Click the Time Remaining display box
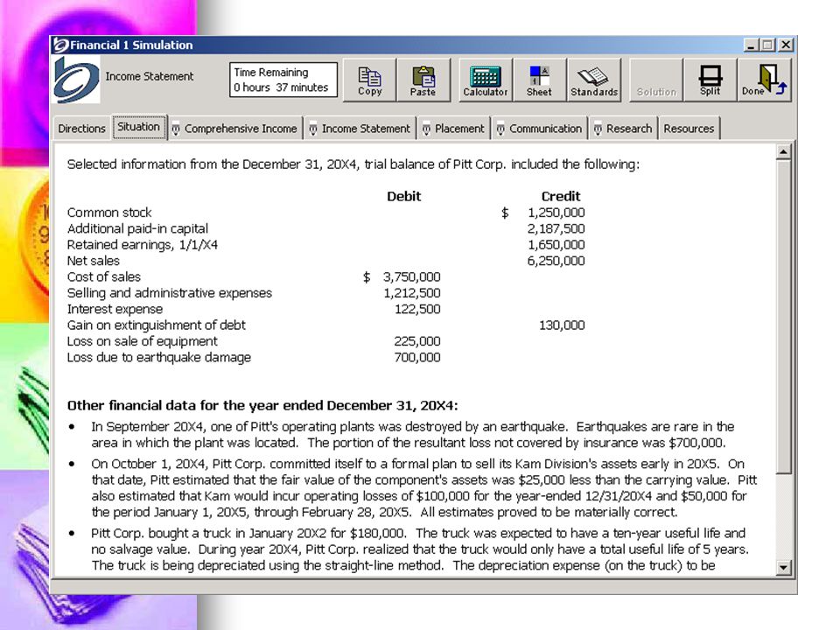 pos(283,80)
